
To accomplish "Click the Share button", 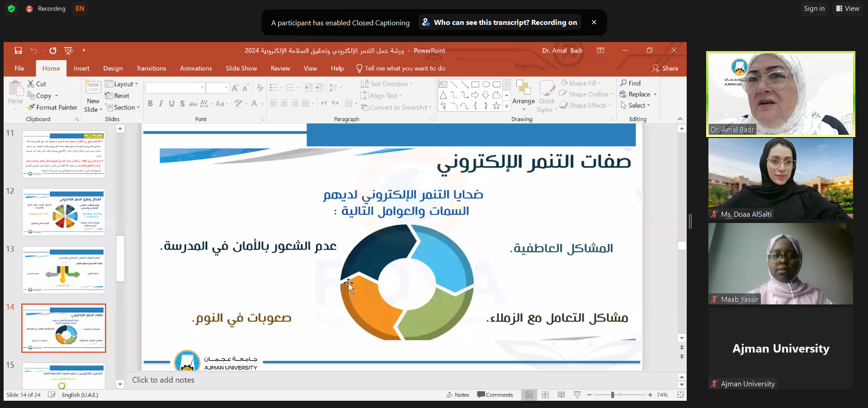I will 665,68.
